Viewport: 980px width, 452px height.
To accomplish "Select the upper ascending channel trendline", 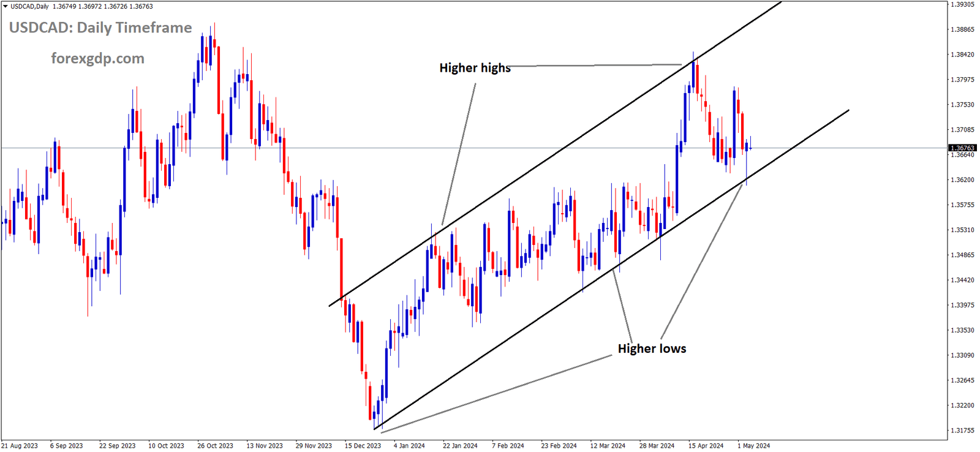I will pyautogui.click(x=555, y=154).
